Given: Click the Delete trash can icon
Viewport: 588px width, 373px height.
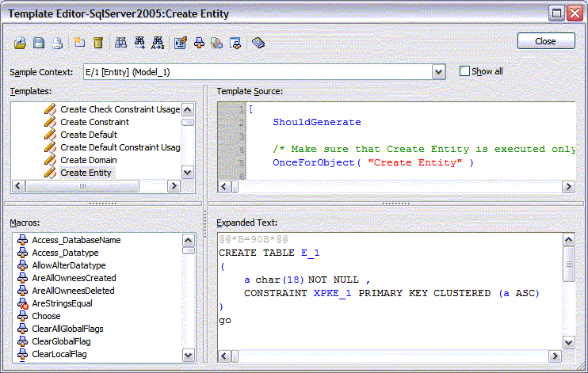Looking at the screenshot, I should pyautogui.click(x=98, y=43).
